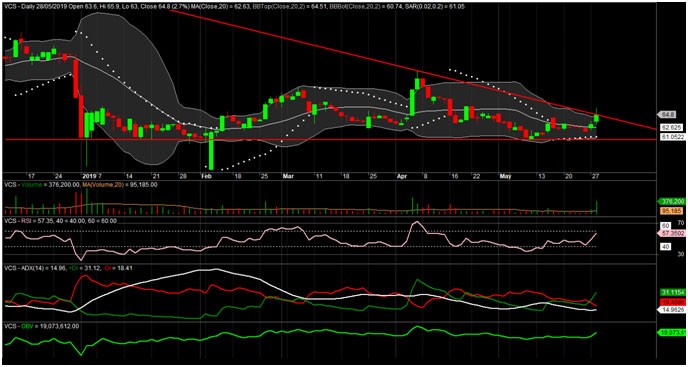
Task: Click the 64.8 close price label
Action: pyautogui.click(x=666, y=115)
